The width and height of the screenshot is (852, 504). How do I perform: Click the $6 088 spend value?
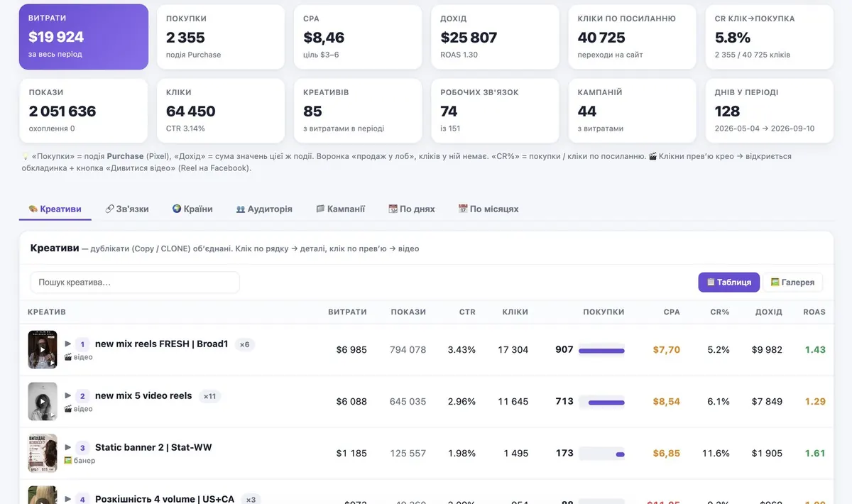point(351,402)
